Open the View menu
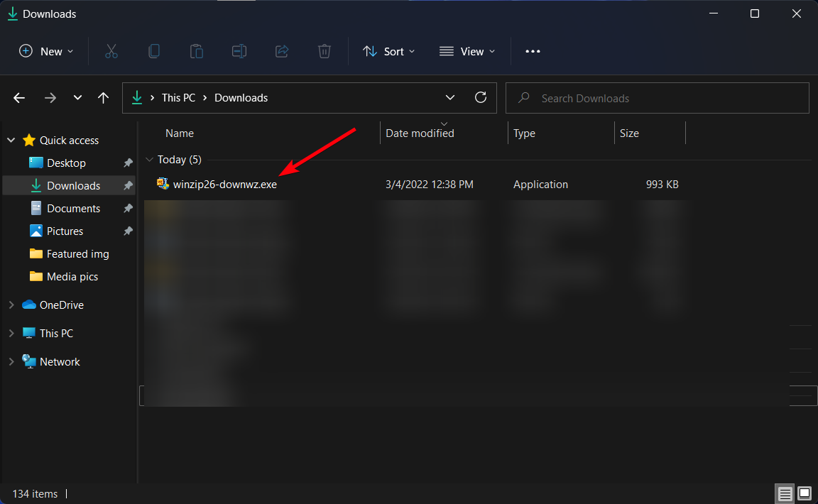Image resolution: width=818 pixels, height=504 pixels. tap(467, 51)
